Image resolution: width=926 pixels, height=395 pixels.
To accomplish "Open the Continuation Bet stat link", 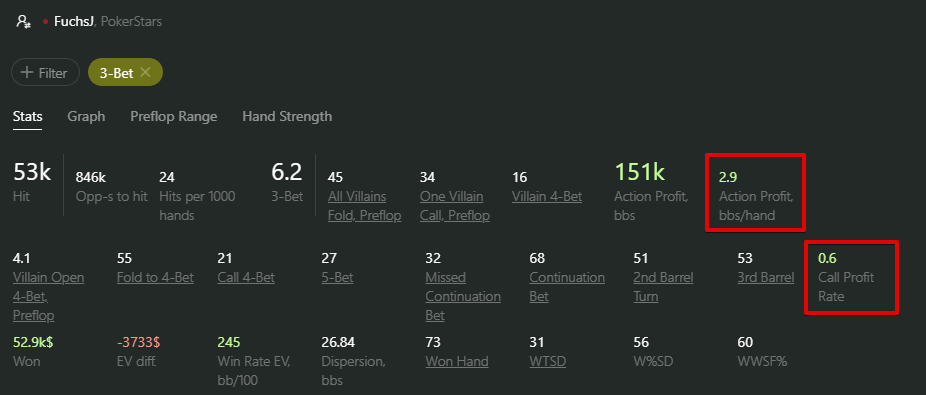I will click(x=567, y=287).
